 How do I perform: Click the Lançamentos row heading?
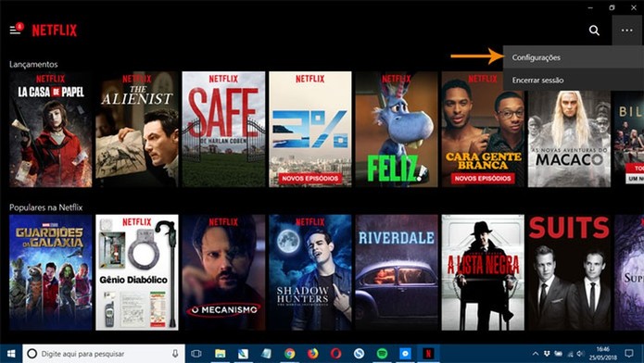33,64
